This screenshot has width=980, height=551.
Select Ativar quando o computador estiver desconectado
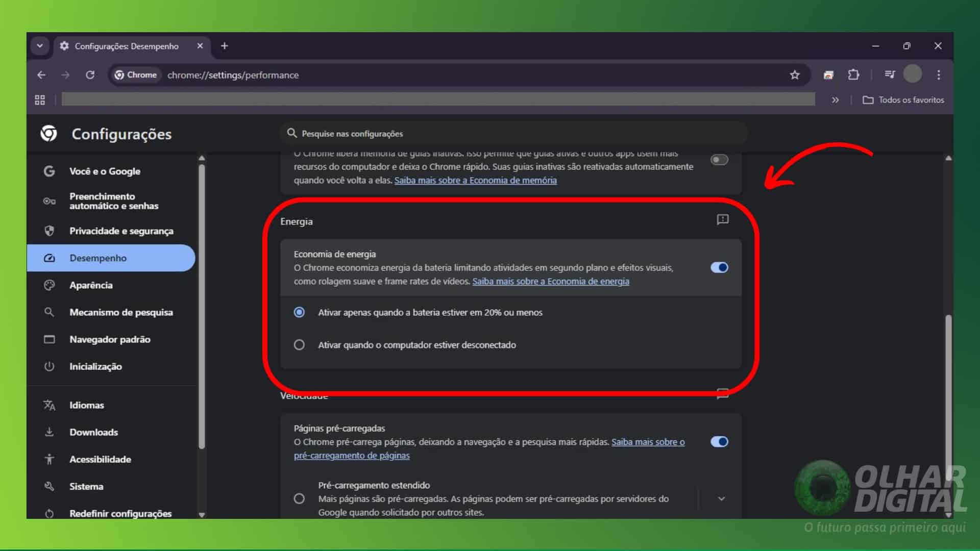tap(299, 345)
